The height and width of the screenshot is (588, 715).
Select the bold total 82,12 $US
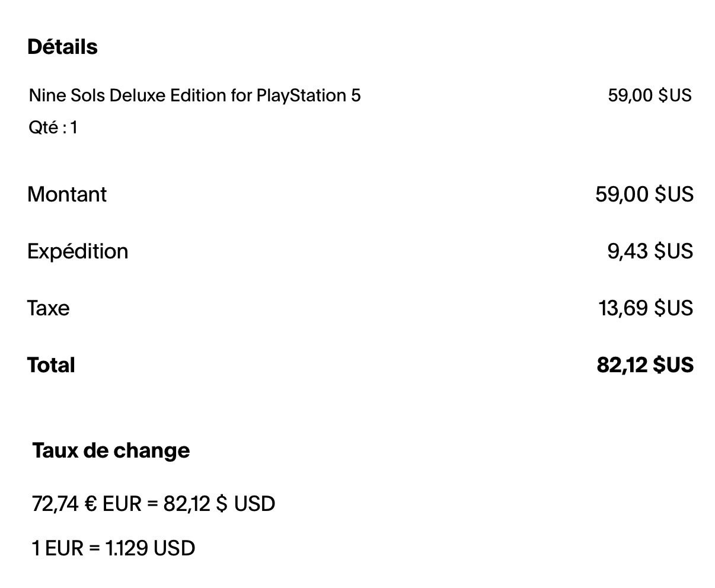(644, 365)
